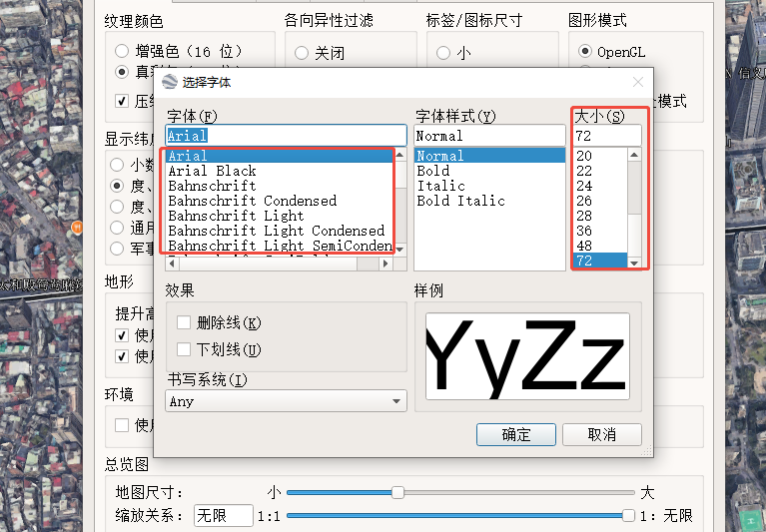Select font size 22
766x532 pixels.
tap(600, 171)
